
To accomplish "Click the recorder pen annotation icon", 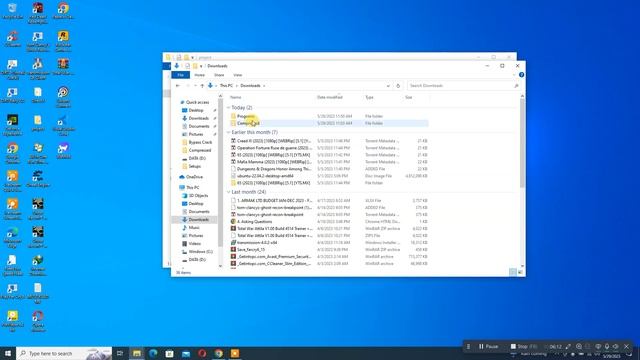I will (x=568, y=347).
